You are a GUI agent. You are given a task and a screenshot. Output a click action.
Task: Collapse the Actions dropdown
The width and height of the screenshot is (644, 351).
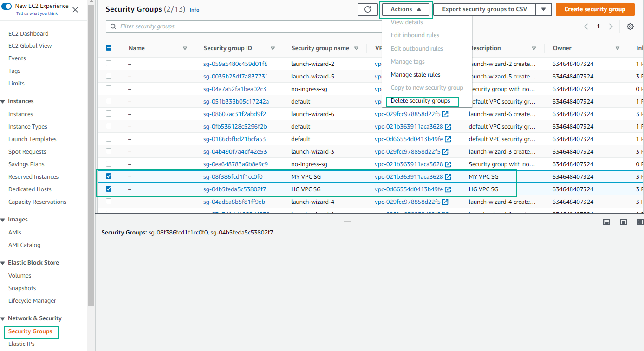coord(406,9)
